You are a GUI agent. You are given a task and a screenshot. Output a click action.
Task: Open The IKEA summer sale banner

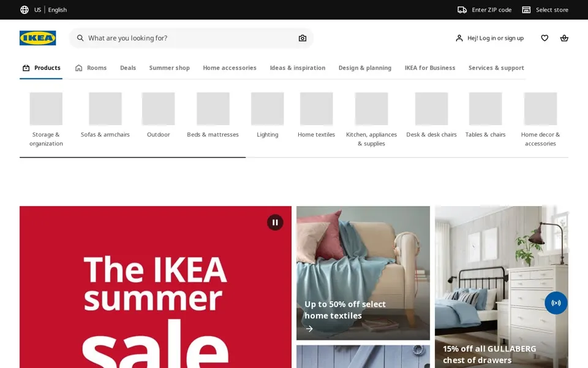point(155,287)
